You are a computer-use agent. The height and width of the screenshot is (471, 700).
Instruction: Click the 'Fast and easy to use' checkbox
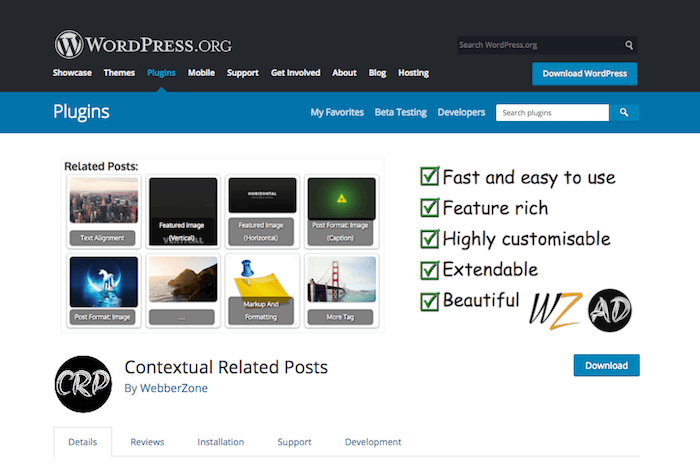point(429,176)
